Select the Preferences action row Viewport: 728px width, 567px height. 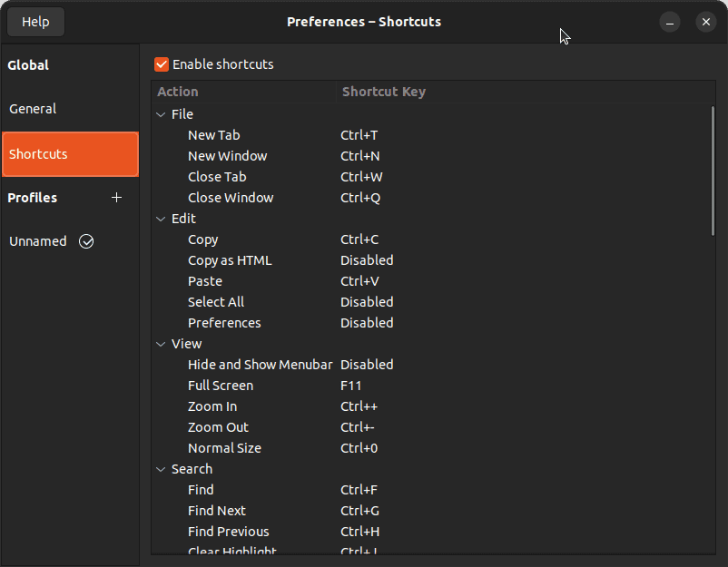coord(224,323)
